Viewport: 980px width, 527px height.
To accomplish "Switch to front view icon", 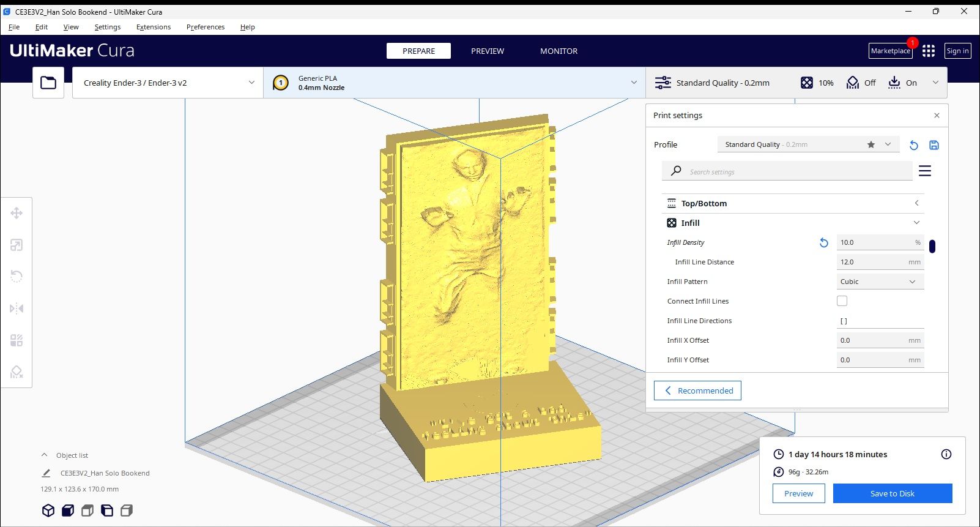I will (68, 510).
